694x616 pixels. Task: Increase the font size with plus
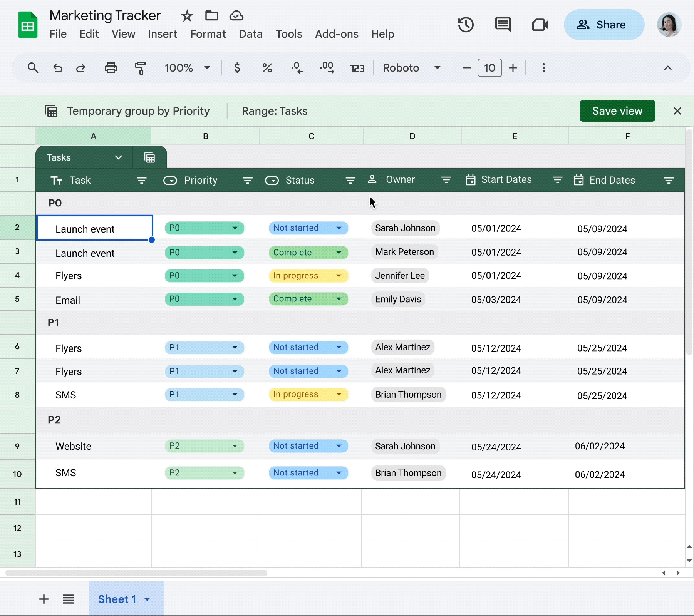pos(513,68)
